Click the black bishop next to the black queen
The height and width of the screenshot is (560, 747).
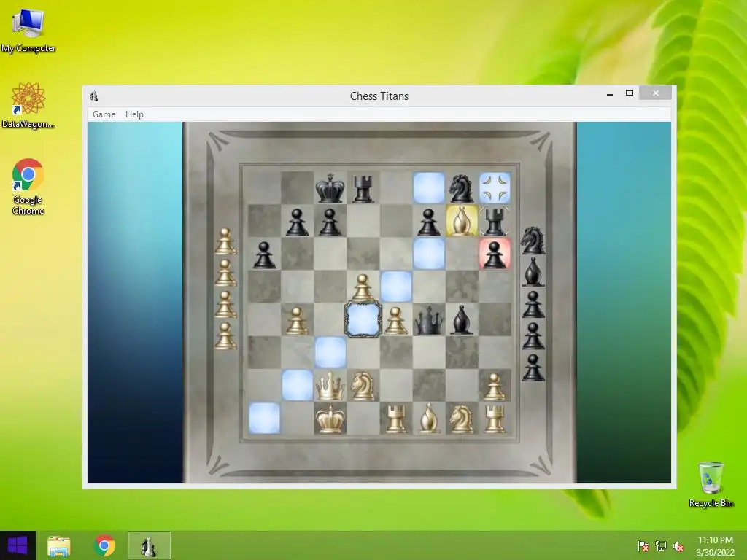click(461, 319)
